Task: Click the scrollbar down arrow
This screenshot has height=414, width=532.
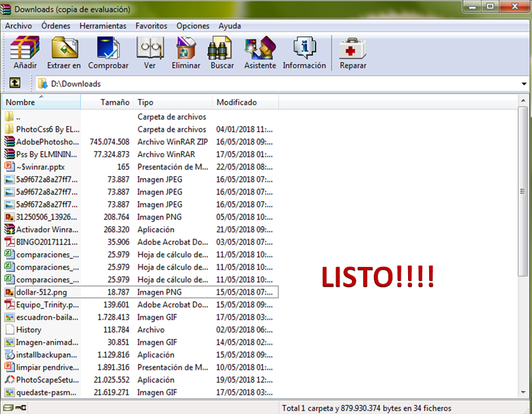Action: [x=523, y=392]
